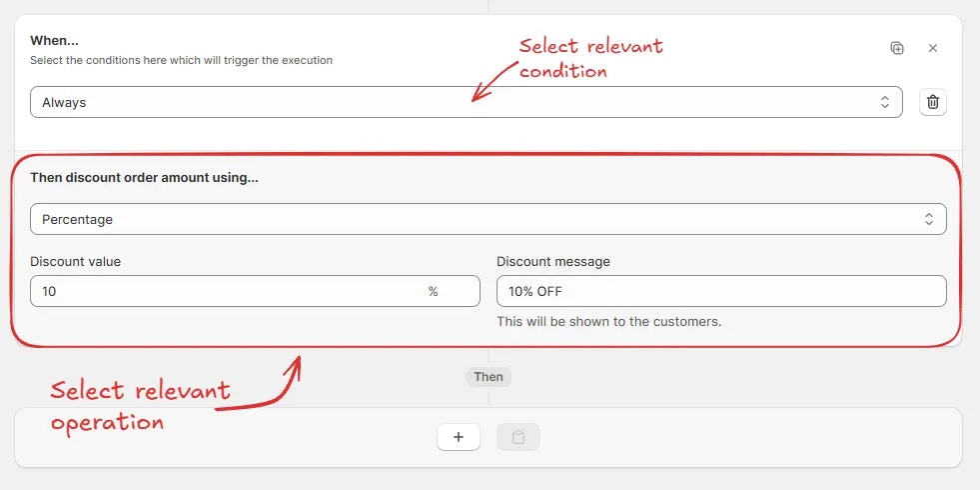Click the conditions trigger description text
The width and height of the screenshot is (980, 490).
[x=181, y=61]
